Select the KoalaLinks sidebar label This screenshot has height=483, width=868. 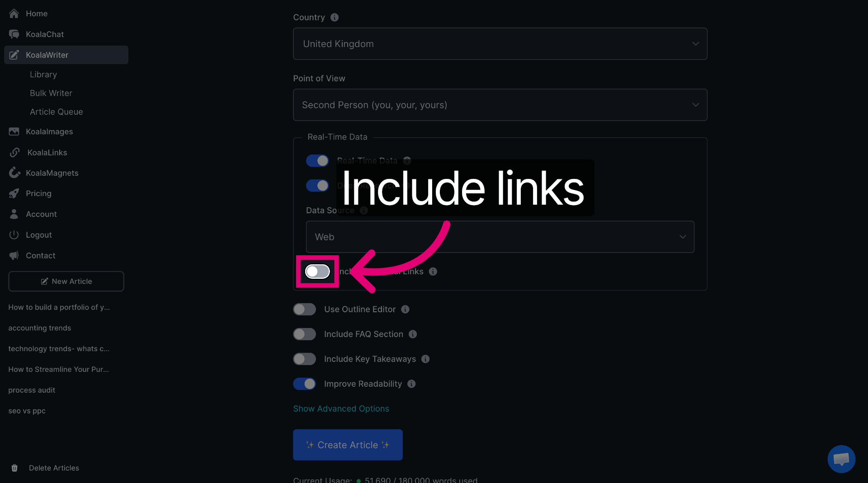click(x=47, y=153)
